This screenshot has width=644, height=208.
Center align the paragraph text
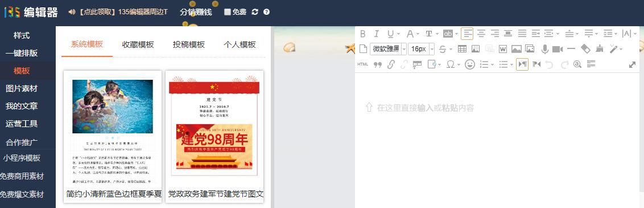tap(481, 34)
